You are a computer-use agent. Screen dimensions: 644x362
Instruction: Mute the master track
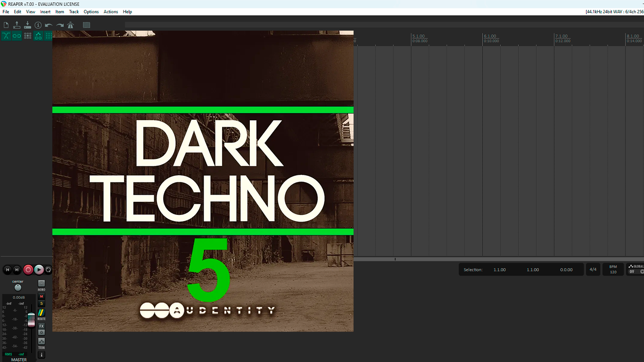point(41,296)
